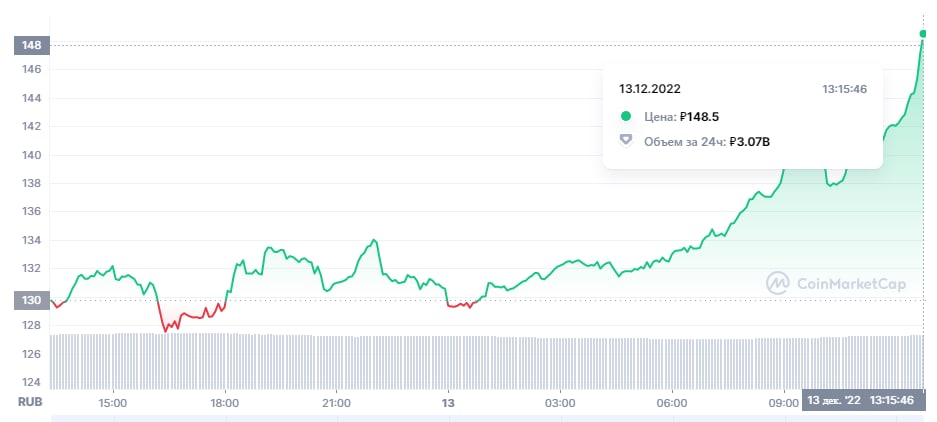The width and height of the screenshot is (937, 422).
Task: Click the volume shield icon in tooltip
Action: (626, 141)
